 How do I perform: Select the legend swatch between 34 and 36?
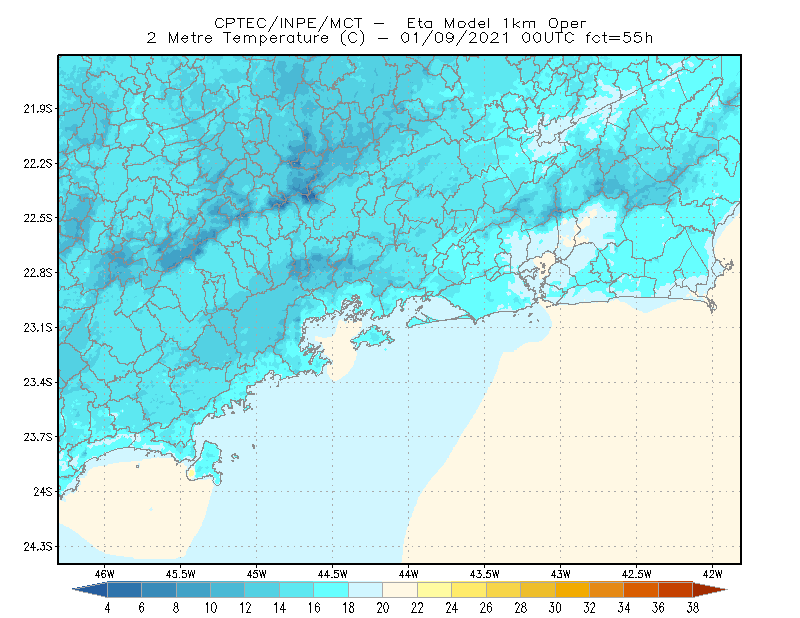(641, 590)
